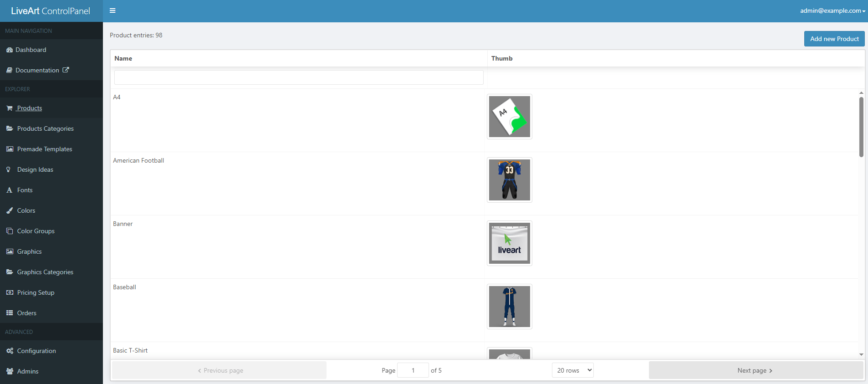This screenshot has width=868, height=384.
Task: Click the Orders list icon
Action: pyautogui.click(x=10, y=313)
